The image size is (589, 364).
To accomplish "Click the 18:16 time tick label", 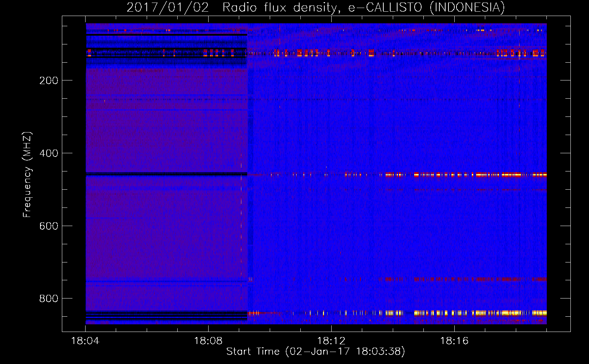I will [454, 341].
